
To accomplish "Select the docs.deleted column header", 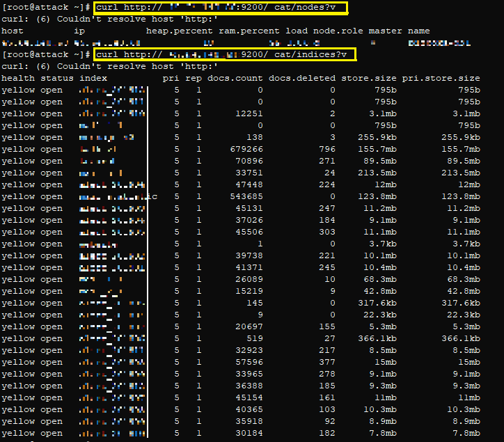I will (x=301, y=78).
